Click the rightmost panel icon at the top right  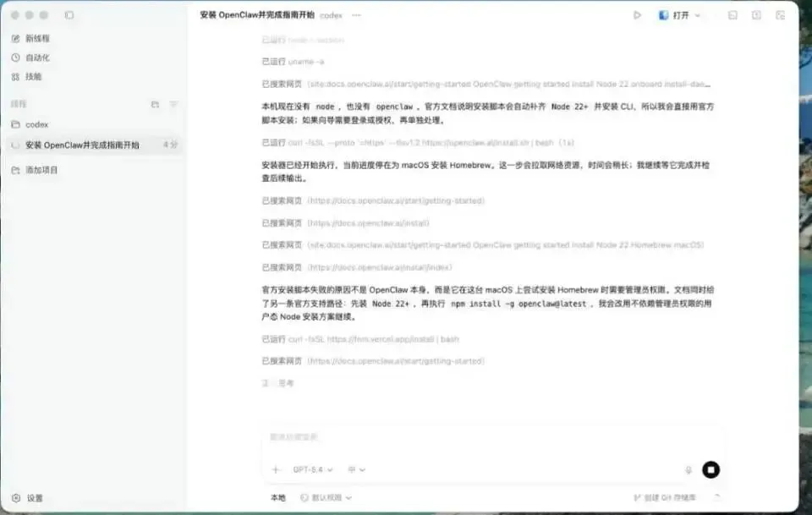780,15
